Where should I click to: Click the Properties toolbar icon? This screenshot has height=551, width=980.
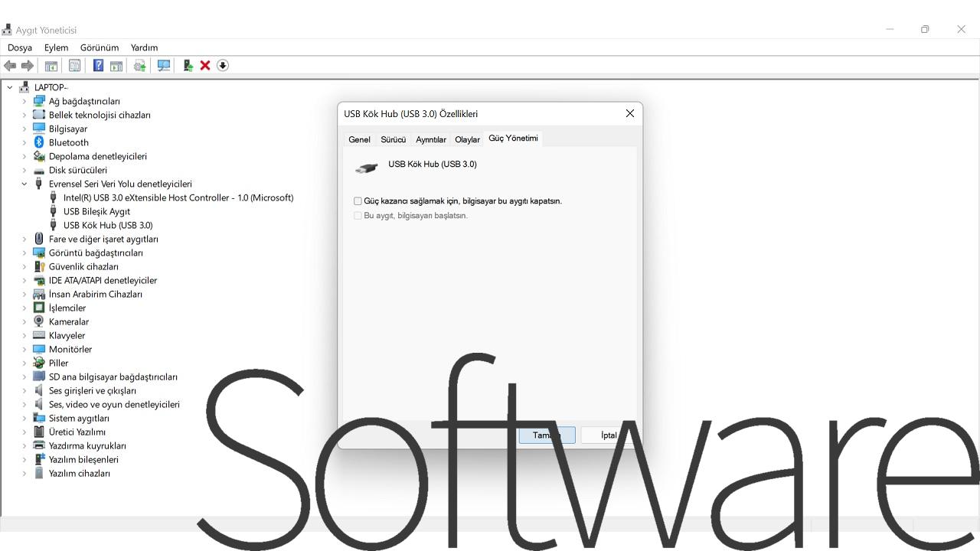click(75, 66)
